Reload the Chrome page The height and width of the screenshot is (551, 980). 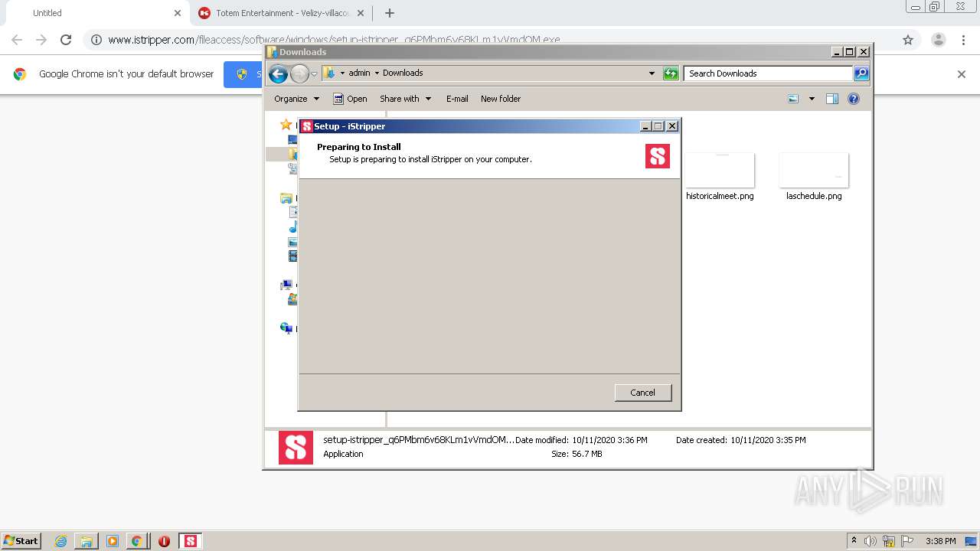(66, 40)
